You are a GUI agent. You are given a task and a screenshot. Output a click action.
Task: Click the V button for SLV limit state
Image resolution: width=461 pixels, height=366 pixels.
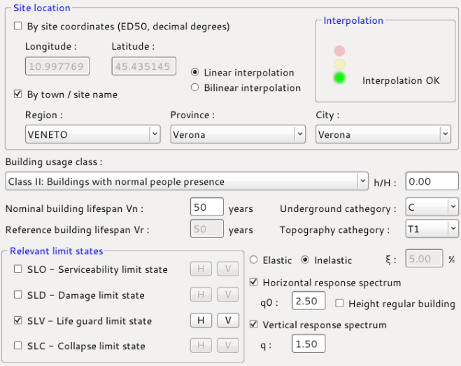(228, 321)
